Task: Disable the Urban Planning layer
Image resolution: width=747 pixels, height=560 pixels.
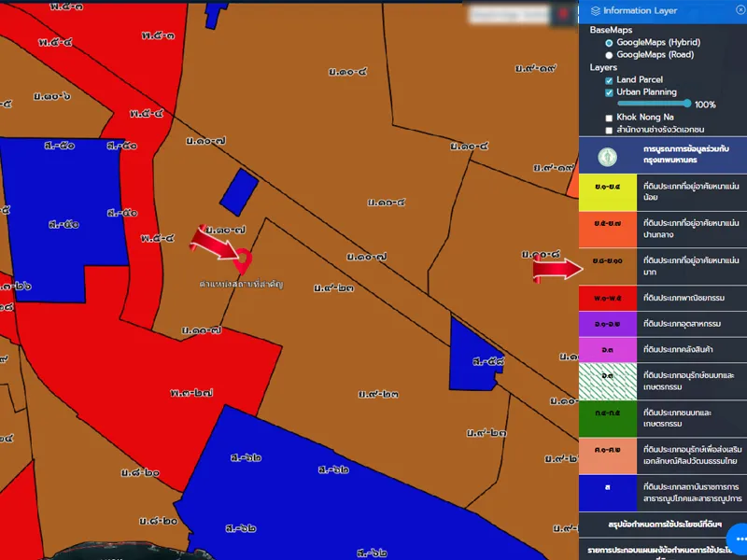Action: (610, 92)
